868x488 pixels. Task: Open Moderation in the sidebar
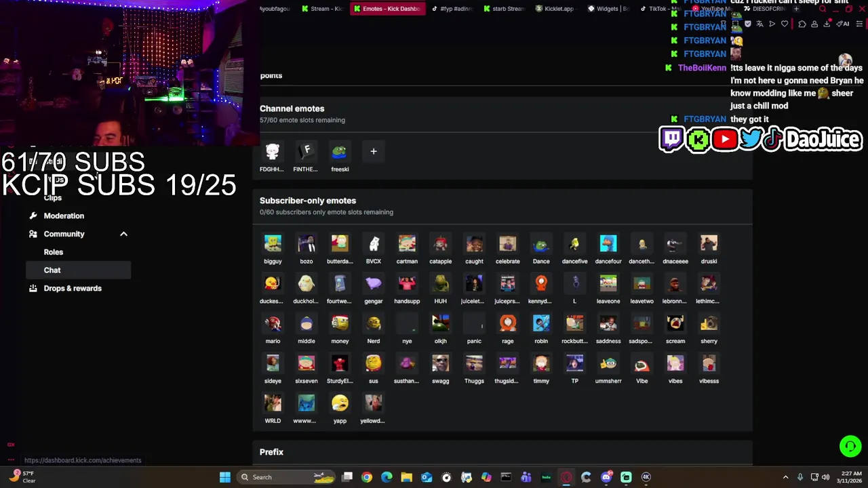64,216
